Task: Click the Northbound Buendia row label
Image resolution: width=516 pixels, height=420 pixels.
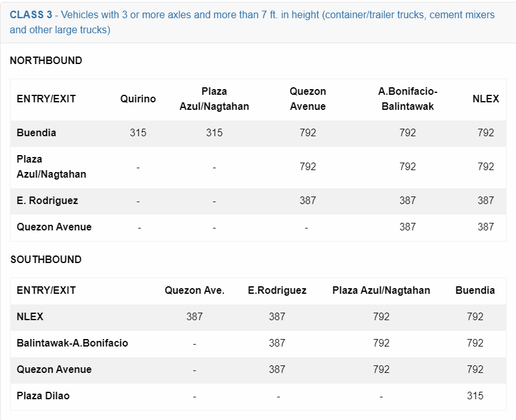Action: (36, 132)
